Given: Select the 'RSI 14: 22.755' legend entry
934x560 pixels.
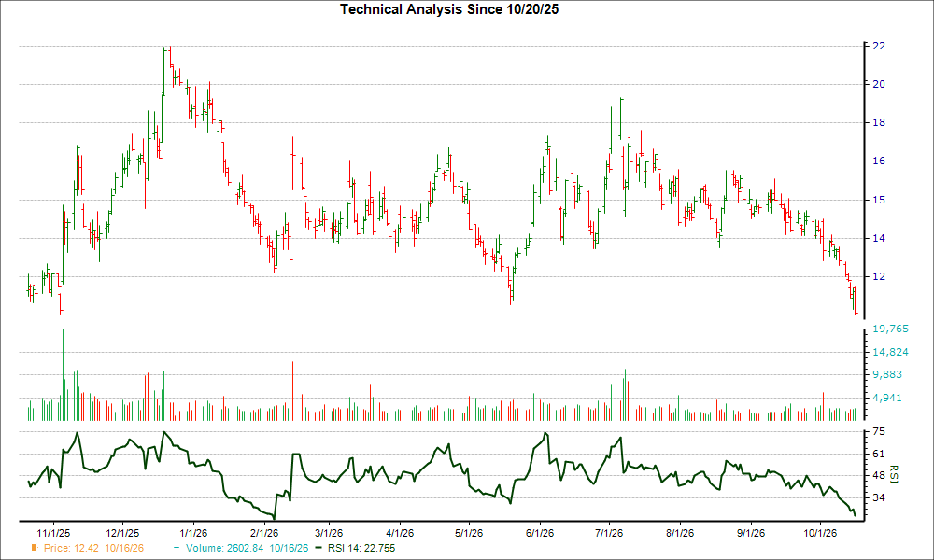Looking at the screenshot, I should 361,548.
